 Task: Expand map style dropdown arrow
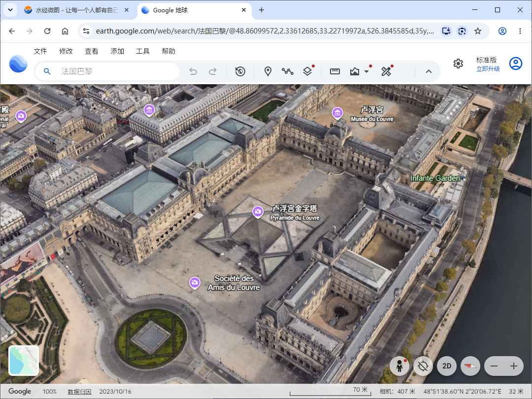pos(366,71)
